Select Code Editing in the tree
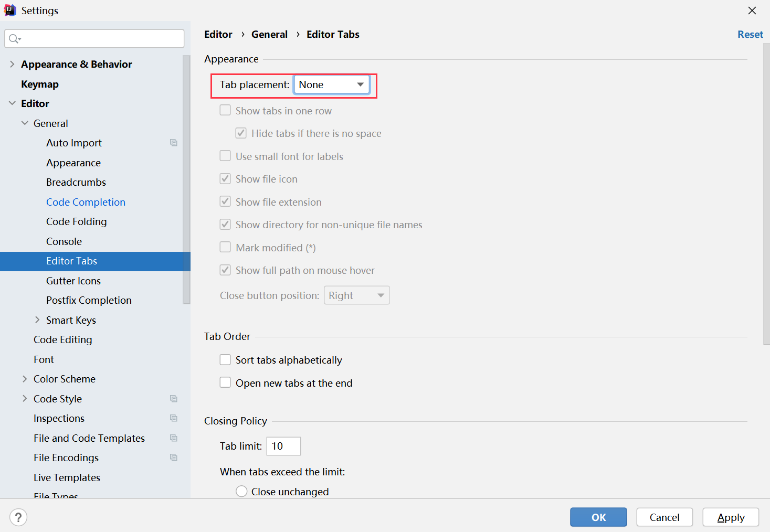The image size is (770, 532). tap(63, 339)
